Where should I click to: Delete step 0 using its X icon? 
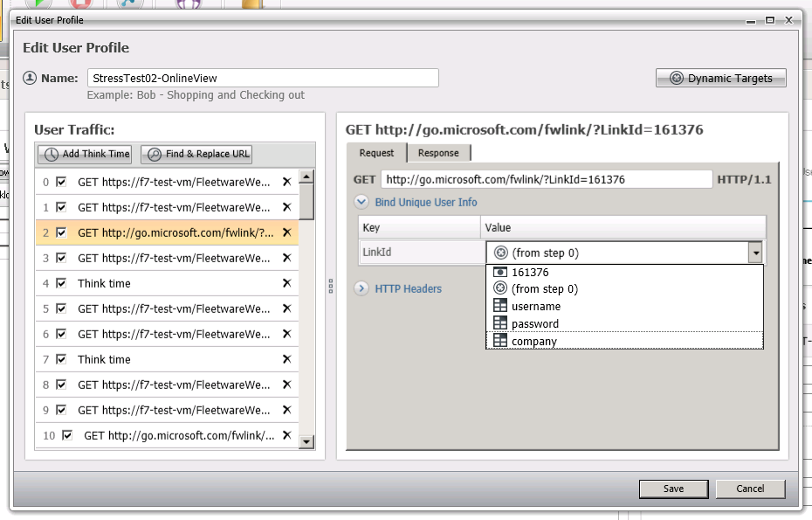pyautogui.click(x=286, y=183)
